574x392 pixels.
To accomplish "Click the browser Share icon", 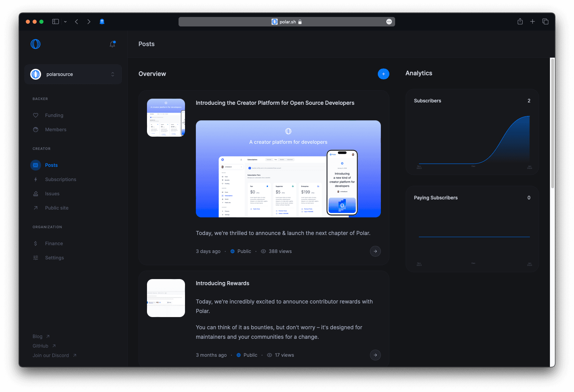I will pyautogui.click(x=520, y=21).
